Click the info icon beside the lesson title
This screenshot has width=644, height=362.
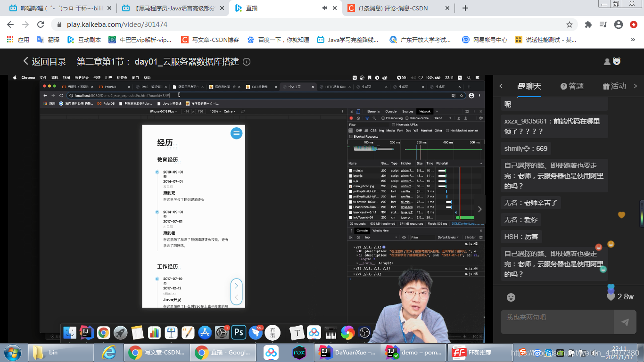point(247,62)
